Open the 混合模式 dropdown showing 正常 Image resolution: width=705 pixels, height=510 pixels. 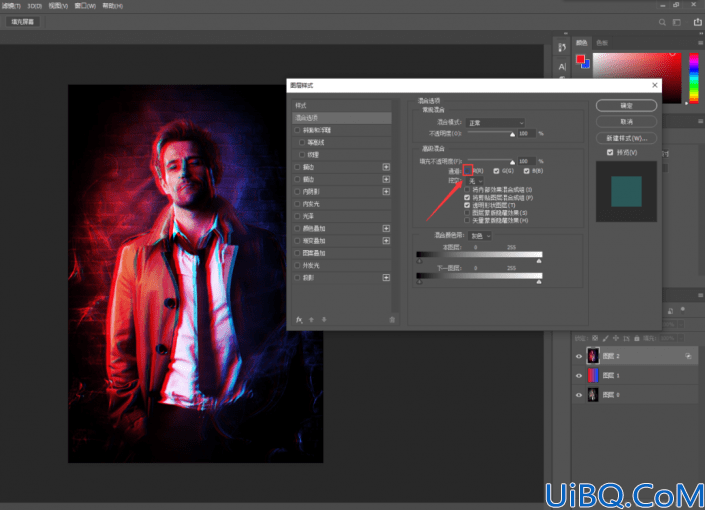(x=495, y=123)
